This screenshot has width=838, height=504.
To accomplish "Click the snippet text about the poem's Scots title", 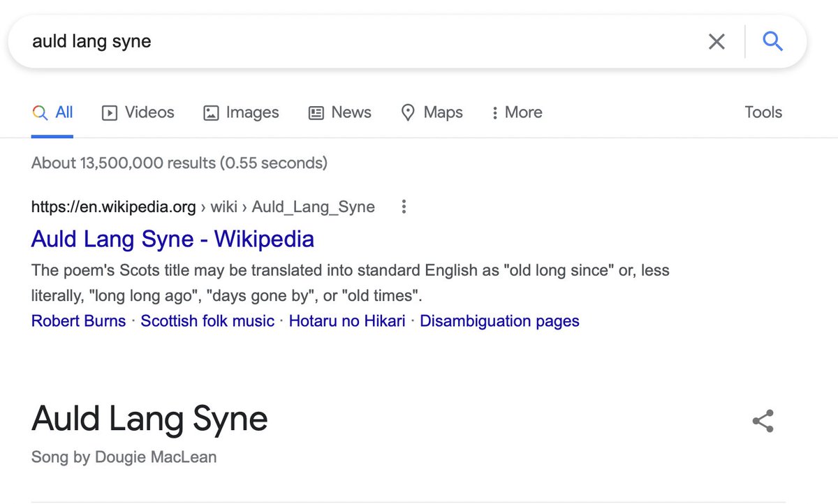I will 351,283.
